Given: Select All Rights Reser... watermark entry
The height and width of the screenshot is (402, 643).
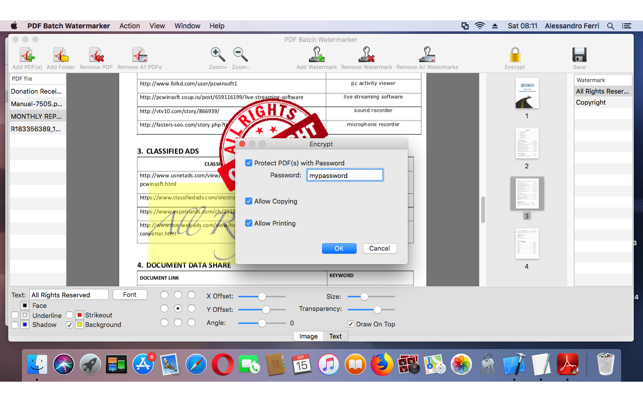Looking at the screenshot, I should coord(603,91).
